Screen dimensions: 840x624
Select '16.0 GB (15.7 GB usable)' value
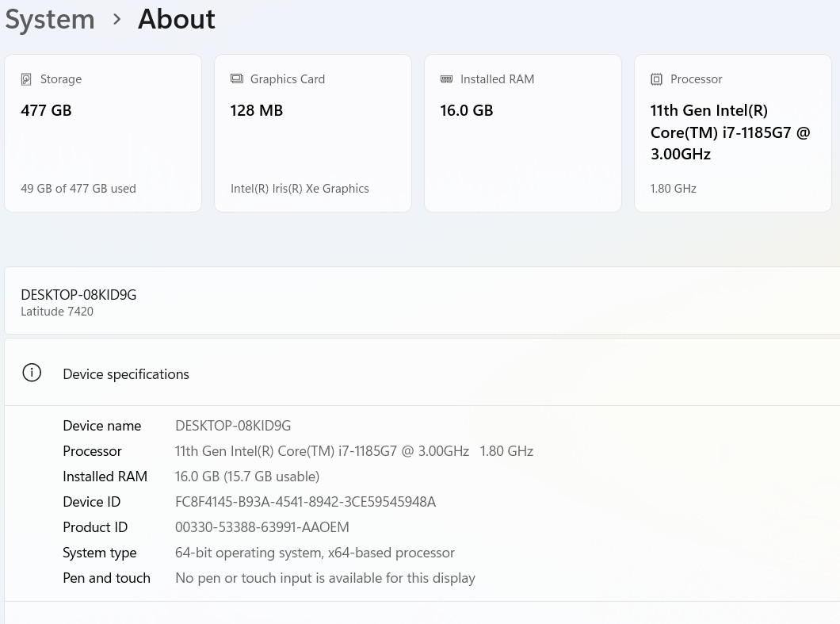click(247, 476)
